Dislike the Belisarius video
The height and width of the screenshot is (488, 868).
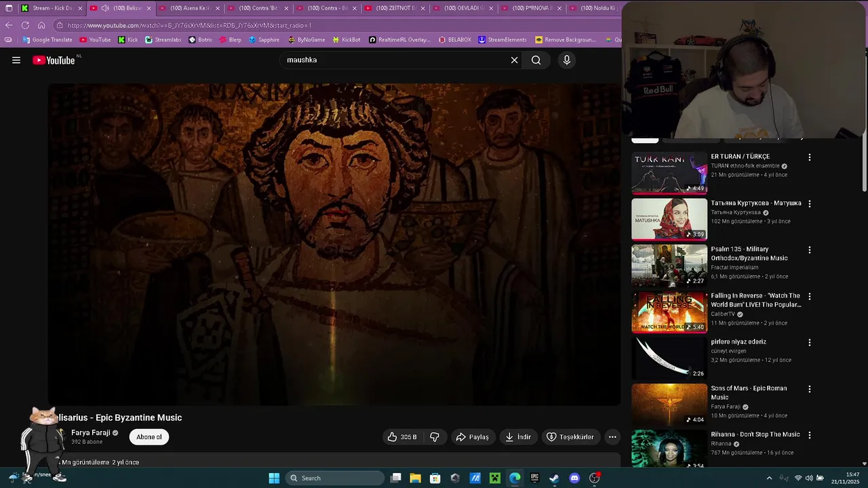tap(435, 437)
